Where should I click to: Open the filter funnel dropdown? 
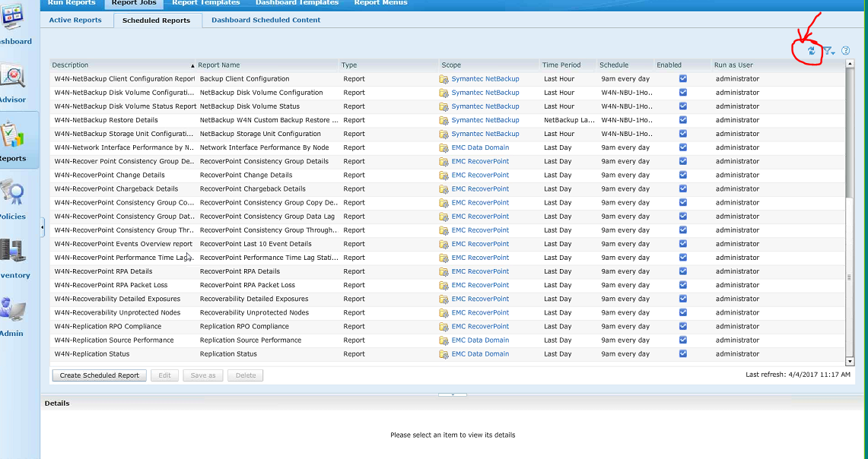pos(828,51)
